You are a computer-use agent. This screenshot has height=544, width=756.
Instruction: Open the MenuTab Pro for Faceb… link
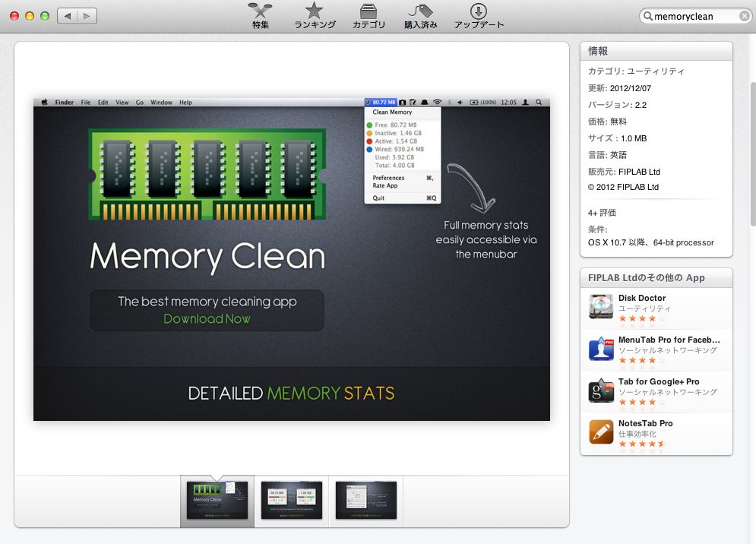click(669, 340)
